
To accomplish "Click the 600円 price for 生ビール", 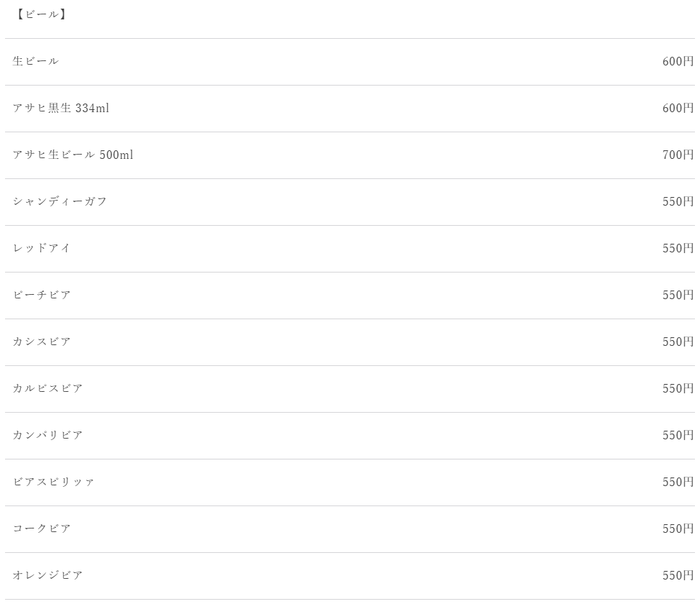I will point(678,61).
